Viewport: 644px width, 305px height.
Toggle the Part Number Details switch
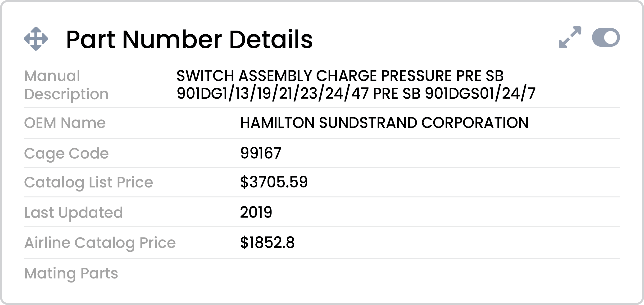606,37
